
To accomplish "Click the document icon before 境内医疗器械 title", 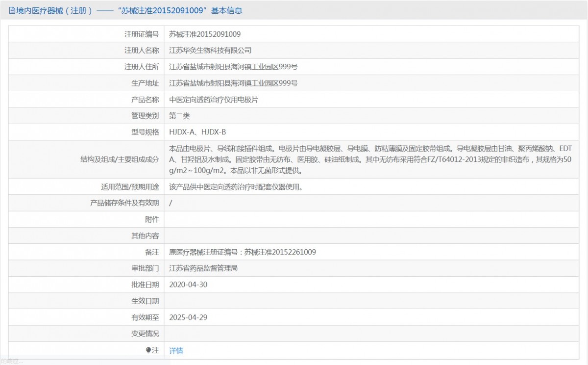I will (x=12, y=10).
